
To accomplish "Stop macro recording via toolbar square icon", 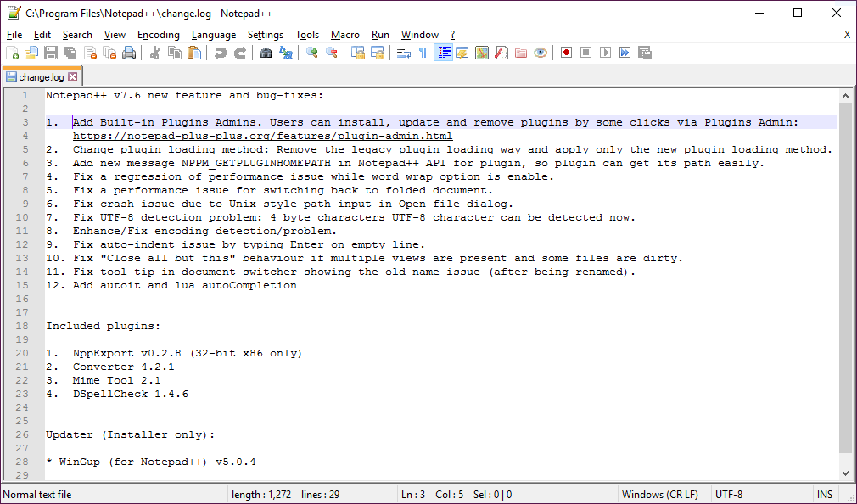I will coord(586,53).
